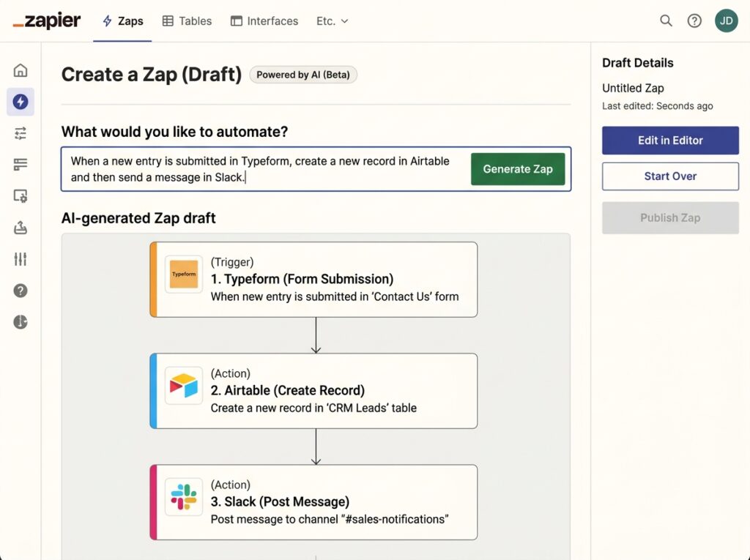The height and width of the screenshot is (560, 750).
Task: Click the Generate Zap button
Action: (518, 169)
